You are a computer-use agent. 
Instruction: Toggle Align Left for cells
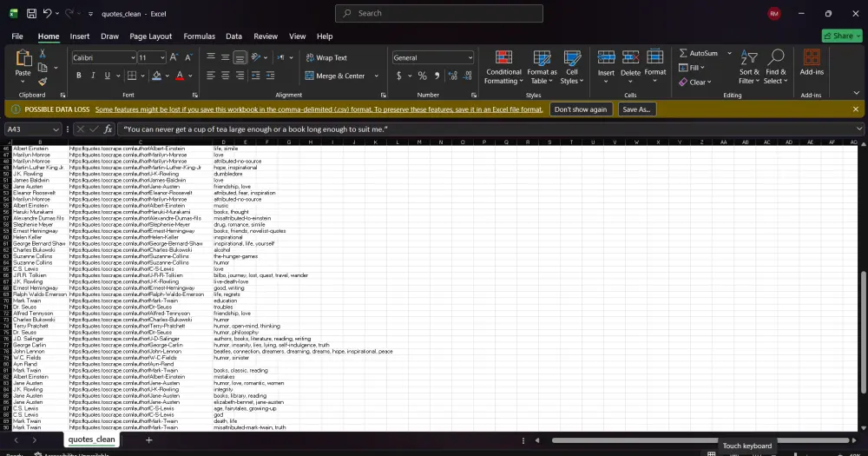pos(211,76)
